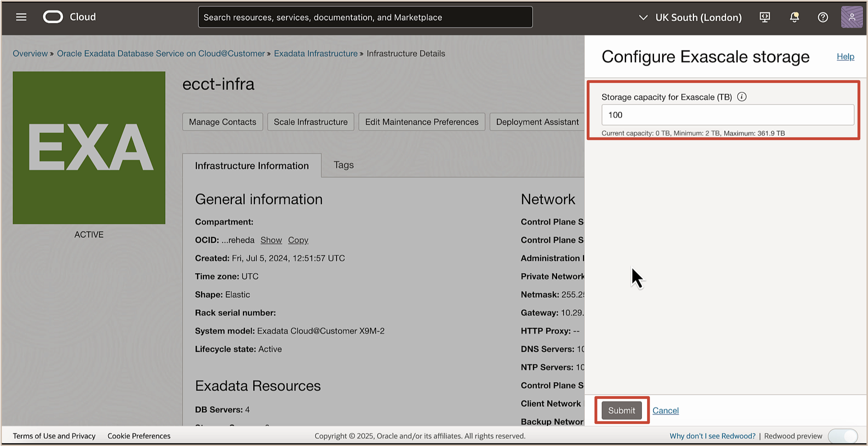Select the Infrastructure Information tab
The width and height of the screenshot is (868, 446).
pos(252,166)
